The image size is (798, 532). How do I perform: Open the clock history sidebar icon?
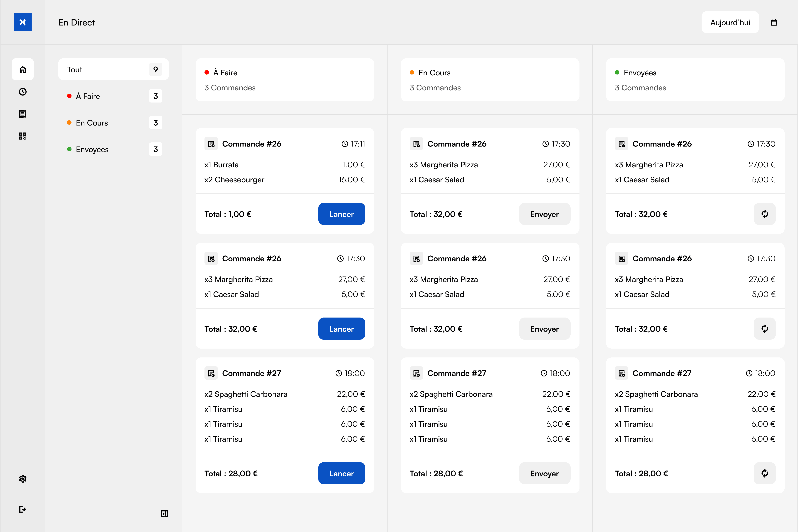coord(23,92)
